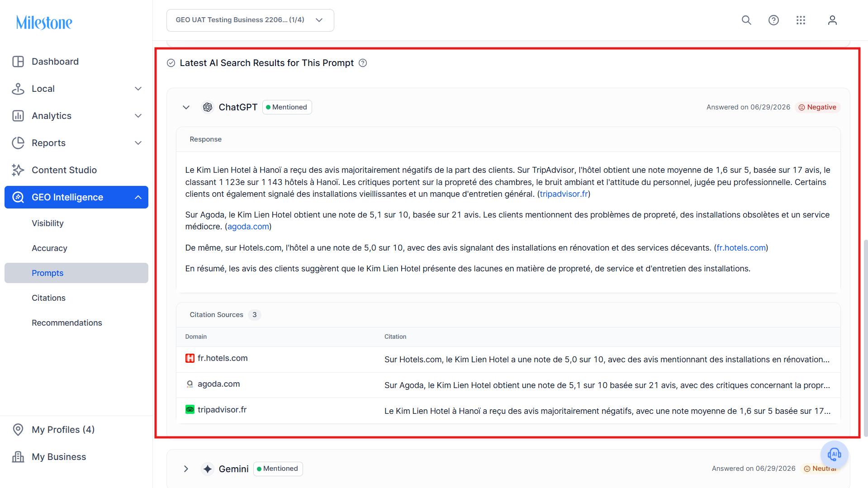The width and height of the screenshot is (868, 488).
Task: Click the fr.hotels.com favicon
Action: click(190, 358)
